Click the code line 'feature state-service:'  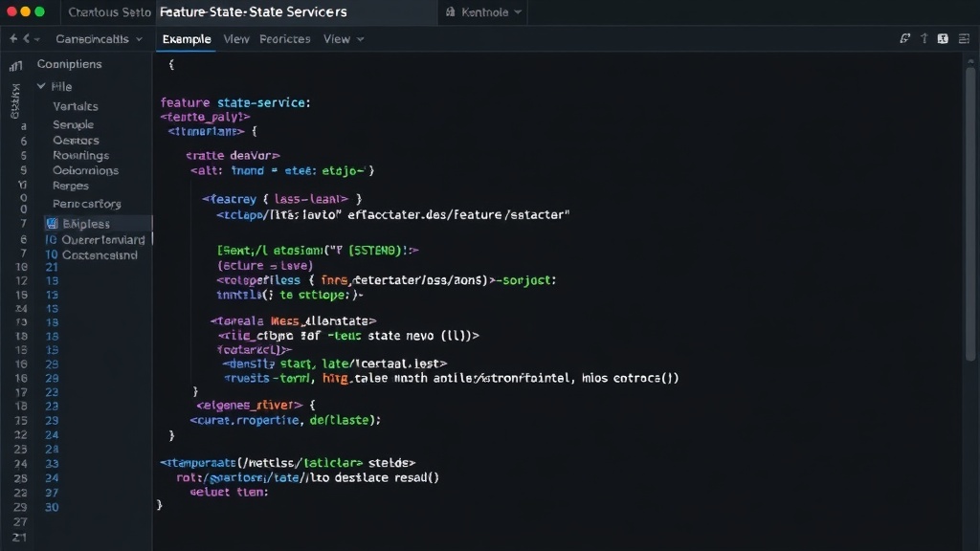(x=235, y=102)
